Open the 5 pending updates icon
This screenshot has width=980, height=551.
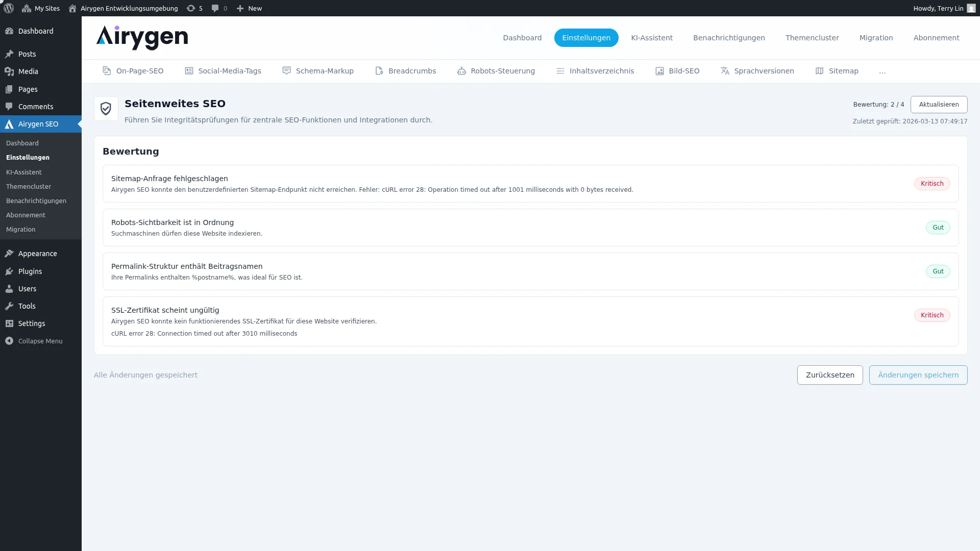point(194,8)
